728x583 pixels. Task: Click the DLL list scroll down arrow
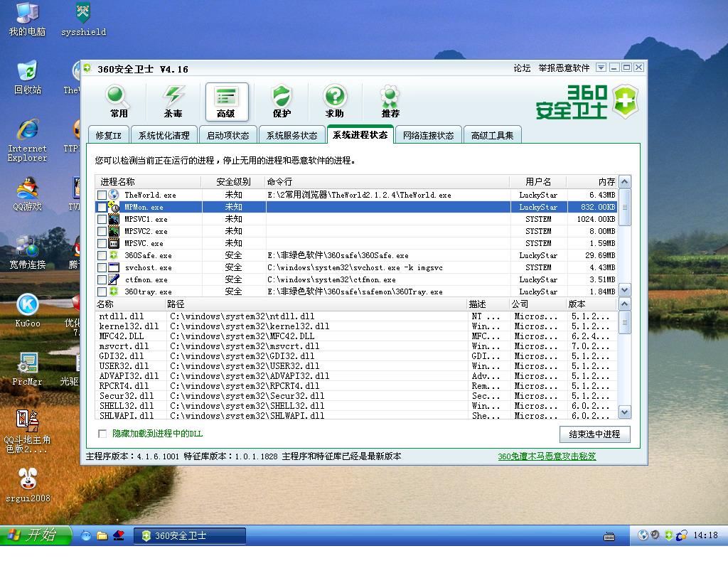(x=625, y=412)
